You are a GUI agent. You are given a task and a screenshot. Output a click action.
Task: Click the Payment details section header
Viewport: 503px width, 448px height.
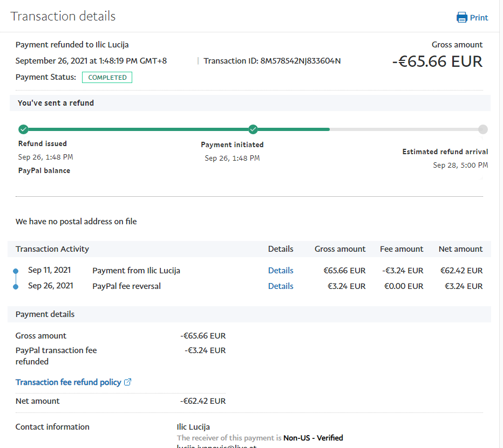[45, 314]
